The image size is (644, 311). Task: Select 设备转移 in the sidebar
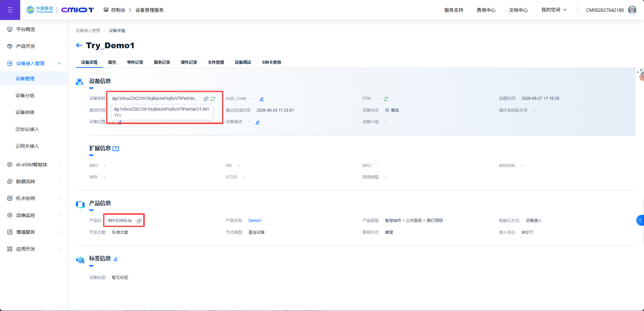(x=25, y=112)
